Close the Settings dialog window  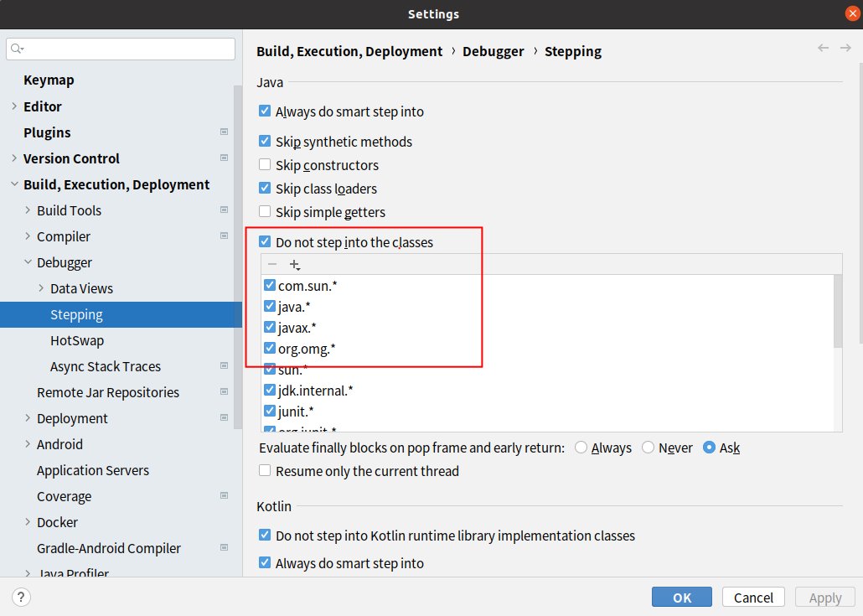853,13
